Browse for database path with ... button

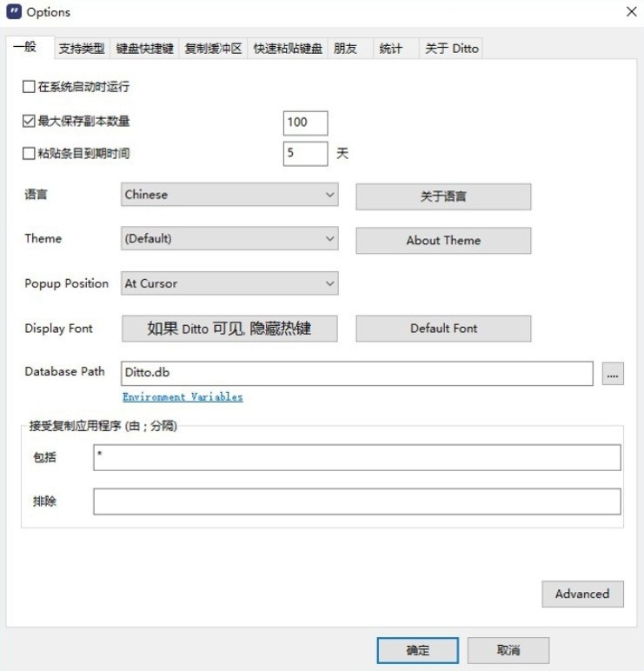point(613,374)
